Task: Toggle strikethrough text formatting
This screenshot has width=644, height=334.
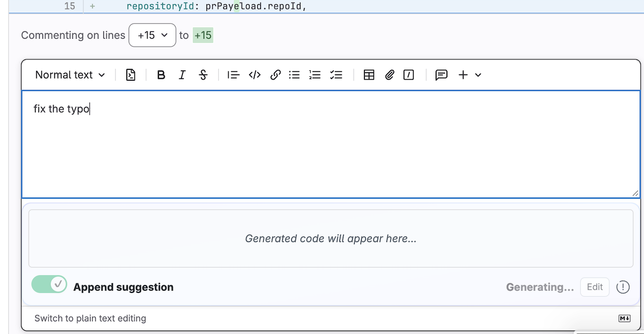Action: (203, 75)
